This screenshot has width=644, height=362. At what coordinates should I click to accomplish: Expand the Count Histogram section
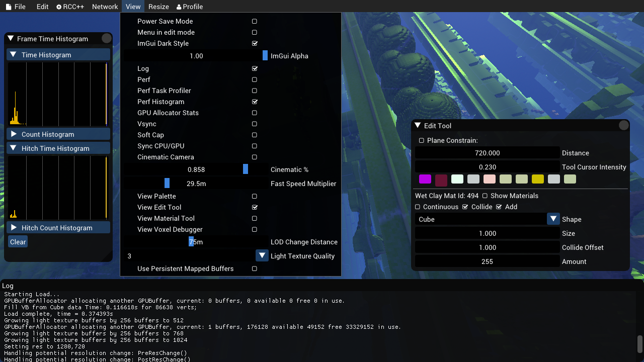(x=58, y=134)
